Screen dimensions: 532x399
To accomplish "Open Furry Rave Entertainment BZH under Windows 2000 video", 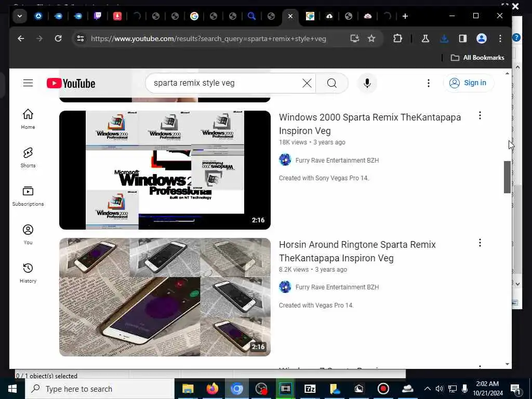I will tap(337, 160).
